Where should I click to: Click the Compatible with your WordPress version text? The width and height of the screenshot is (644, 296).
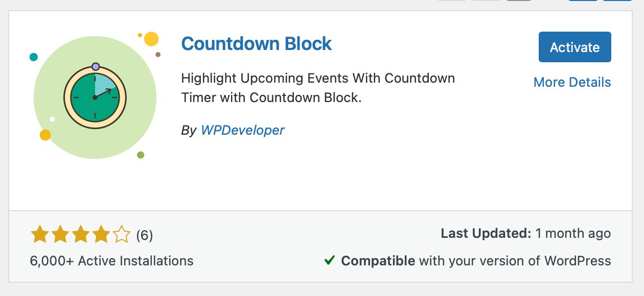tap(475, 261)
